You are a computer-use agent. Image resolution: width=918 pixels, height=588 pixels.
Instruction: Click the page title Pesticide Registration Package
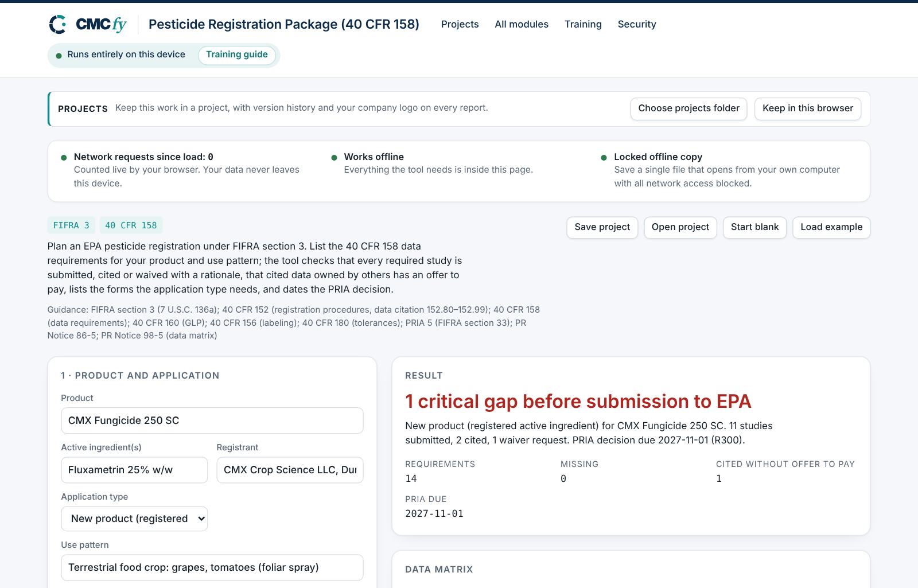tap(283, 24)
